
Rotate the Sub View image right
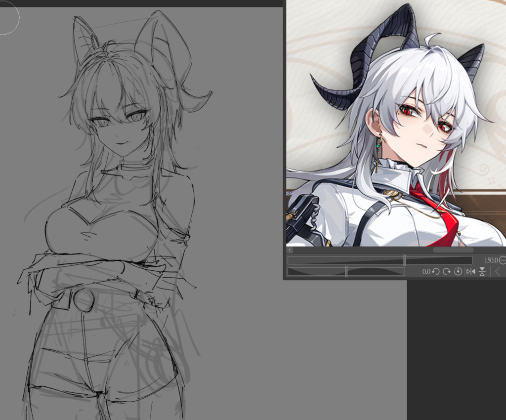[x=447, y=272]
